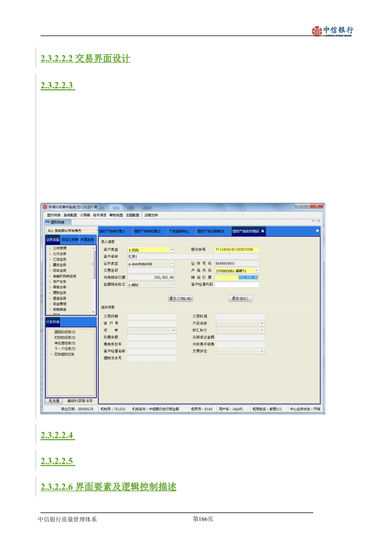Minimize the 图形终端 view panel
392x555 pixels.
click(313, 222)
